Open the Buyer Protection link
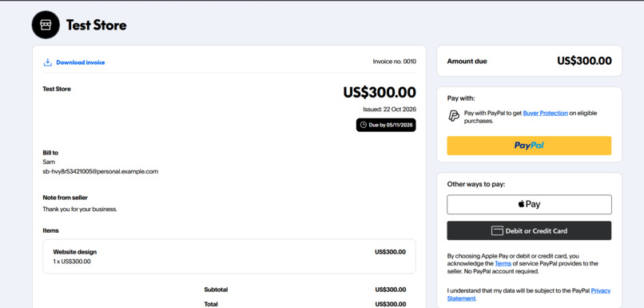 click(x=546, y=113)
